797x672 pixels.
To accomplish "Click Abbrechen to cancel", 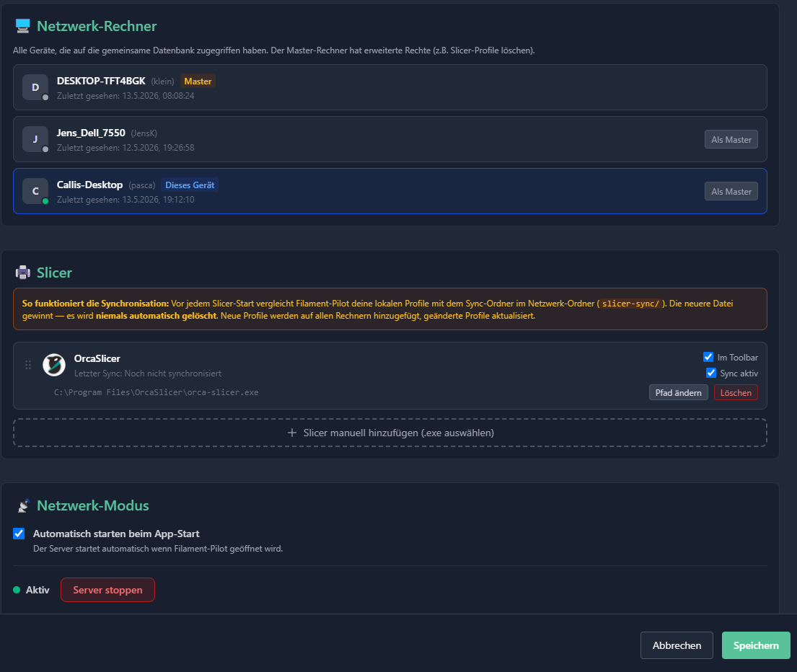I will [677, 645].
